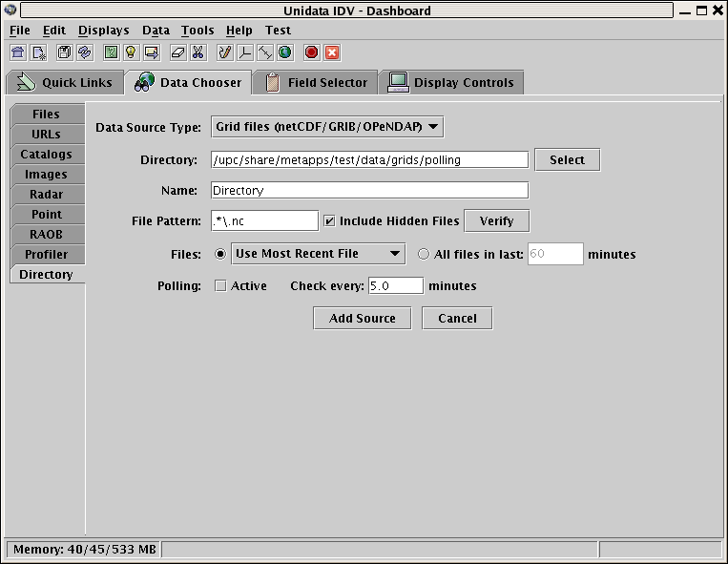This screenshot has height=564, width=728.
Task: Switch to the Field Selector tab
Action: (317, 83)
